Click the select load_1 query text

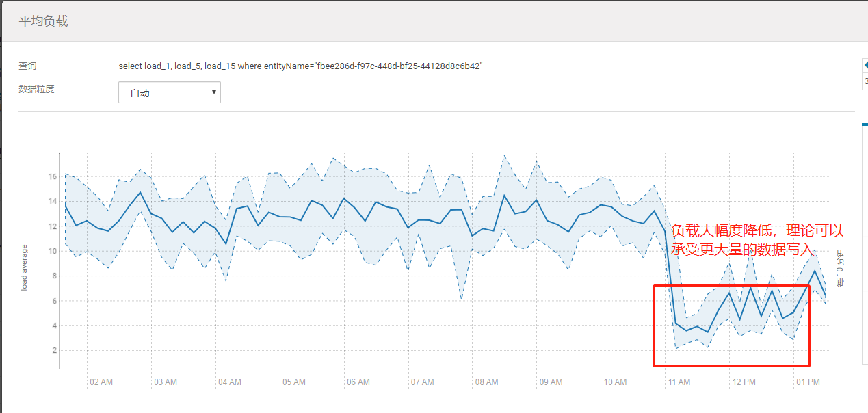pos(301,66)
